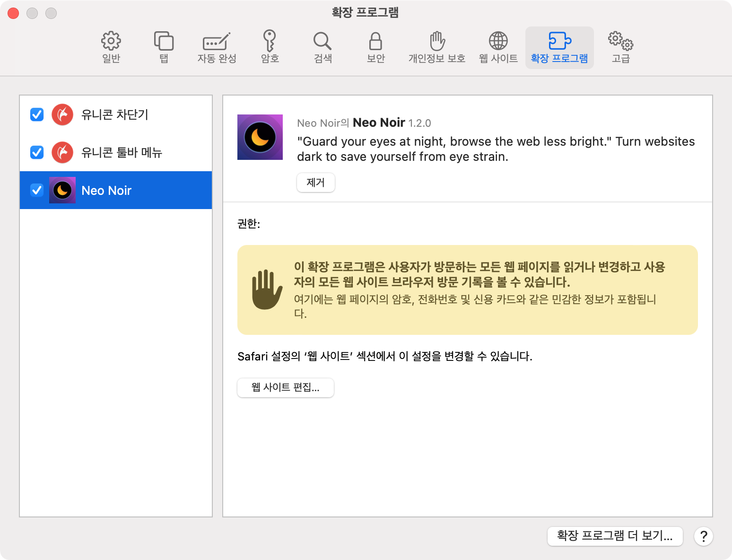
Task: Open the 보안 (Security) lock pane
Action: pyautogui.click(x=375, y=47)
